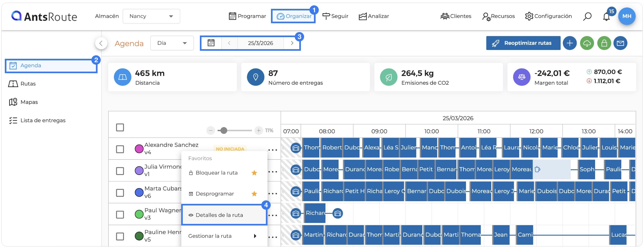This screenshot has width=644, height=249.
Task: Click the pink color dot of Alexandre Sanchez
Action: tap(139, 149)
